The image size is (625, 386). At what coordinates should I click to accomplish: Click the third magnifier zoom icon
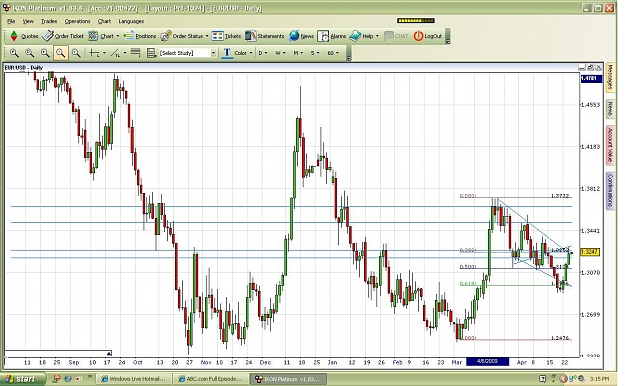(x=45, y=53)
